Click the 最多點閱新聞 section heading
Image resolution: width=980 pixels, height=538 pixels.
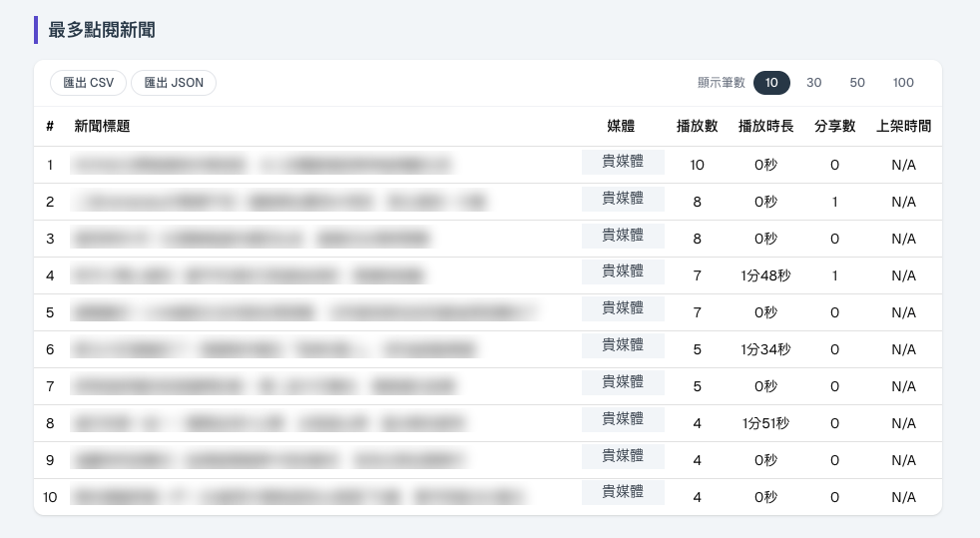(x=101, y=30)
